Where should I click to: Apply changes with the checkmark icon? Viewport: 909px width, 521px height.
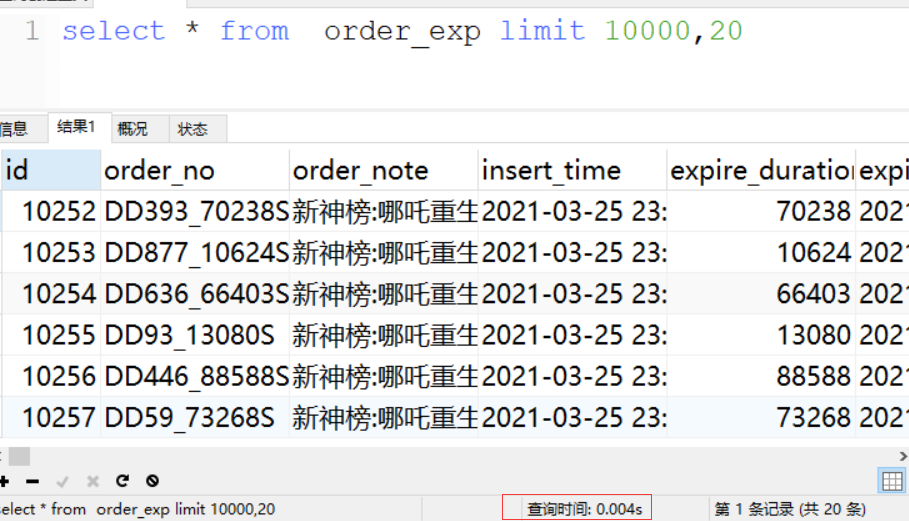pos(63,481)
